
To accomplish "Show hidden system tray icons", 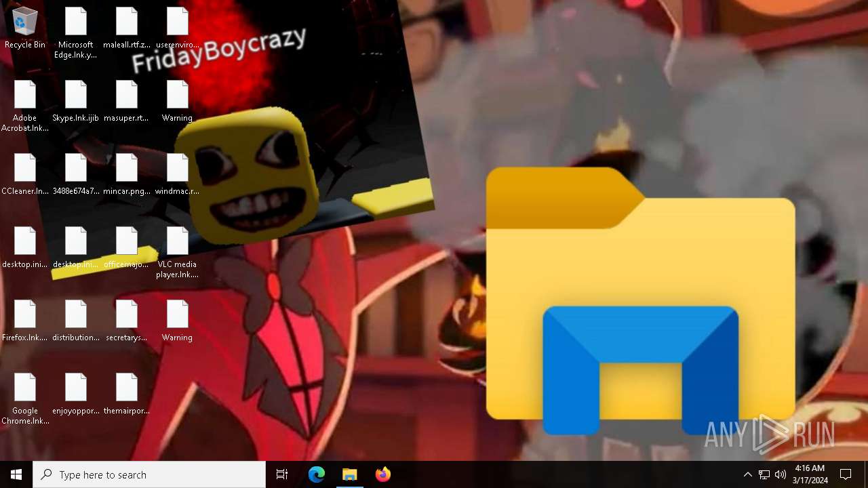I will pos(748,474).
